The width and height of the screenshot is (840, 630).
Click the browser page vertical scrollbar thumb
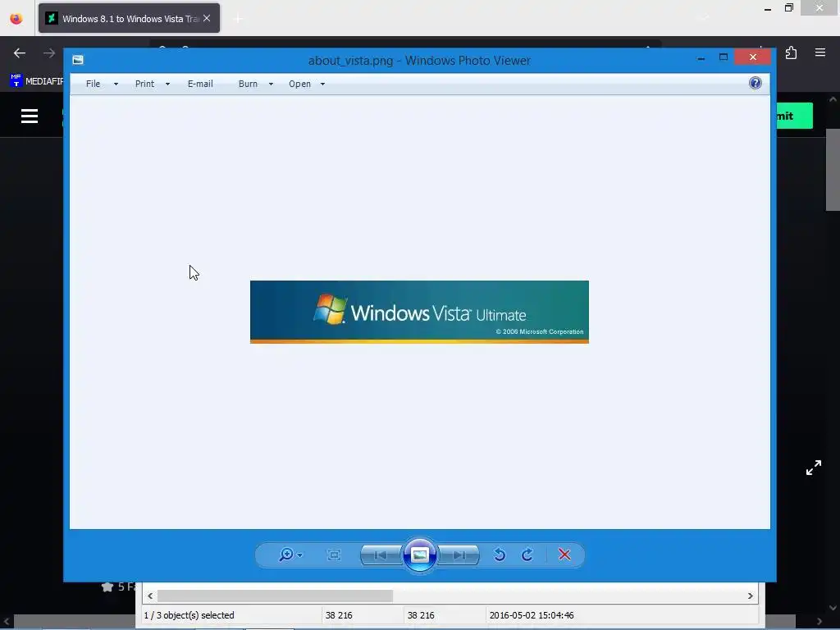tap(833, 170)
